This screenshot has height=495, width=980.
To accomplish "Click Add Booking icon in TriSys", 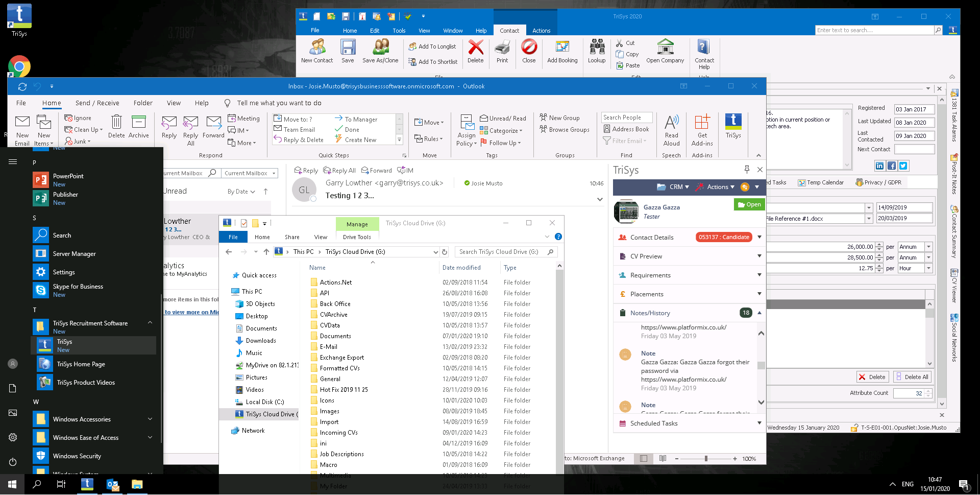I will point(562,51).
